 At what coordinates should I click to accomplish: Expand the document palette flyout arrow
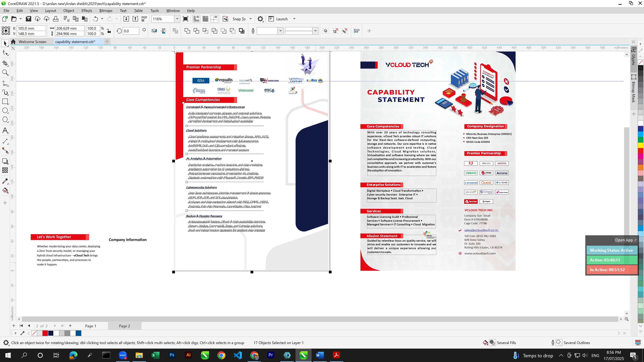pyautogui.click(x=15, y=333)
